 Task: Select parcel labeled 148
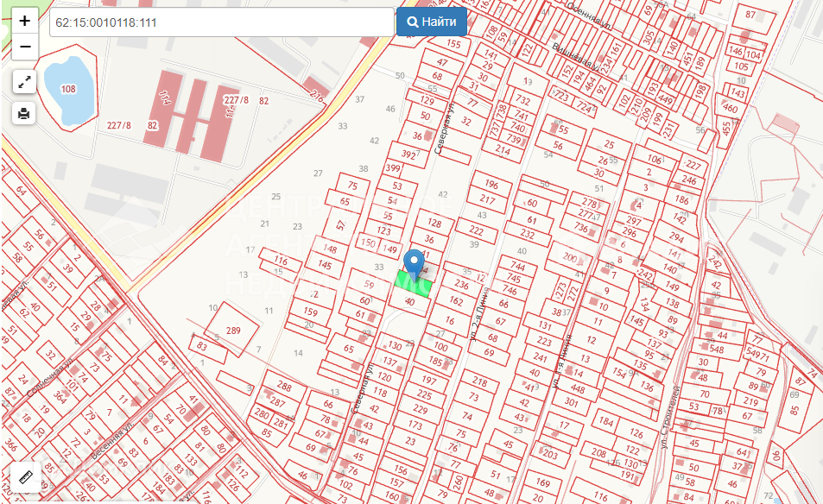click(330, 249)
